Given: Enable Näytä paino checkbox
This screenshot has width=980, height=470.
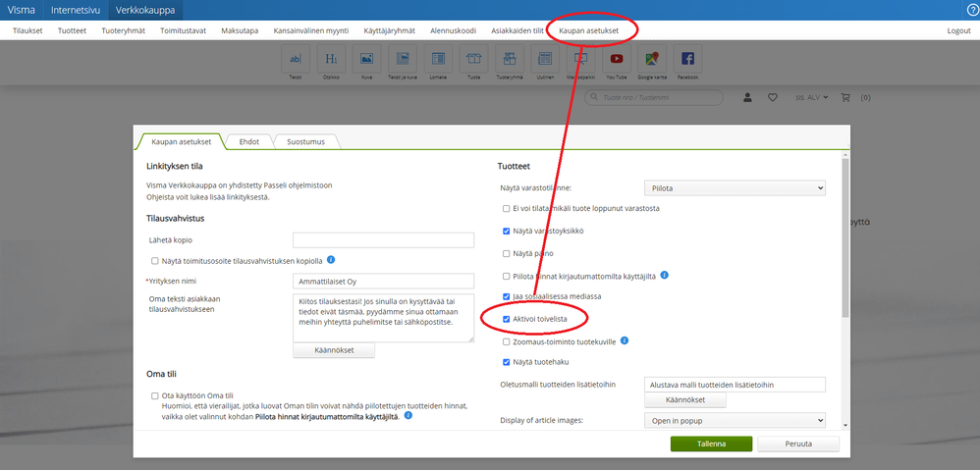Looking at the screenshot, I should [x=507, y=253].
